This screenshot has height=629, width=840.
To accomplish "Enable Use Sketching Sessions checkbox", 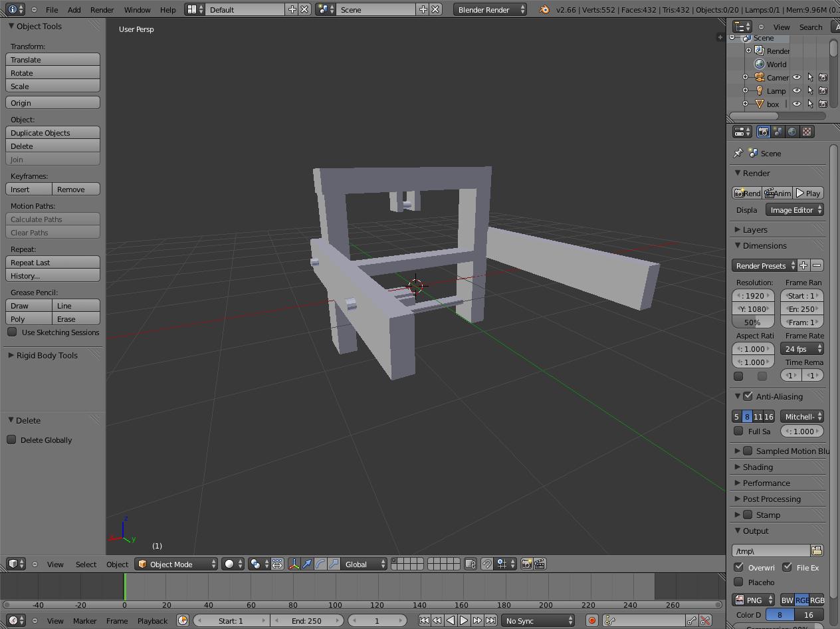I will coord(12,332).
